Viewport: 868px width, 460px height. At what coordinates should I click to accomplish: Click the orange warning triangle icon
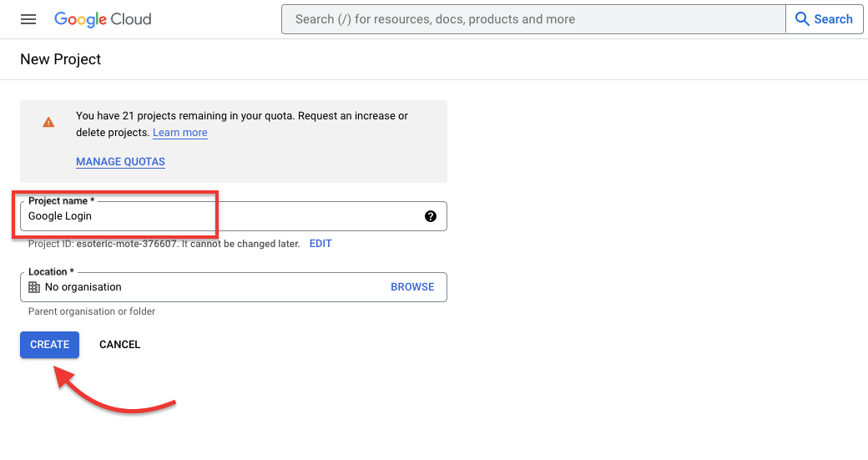click(48, 122)
